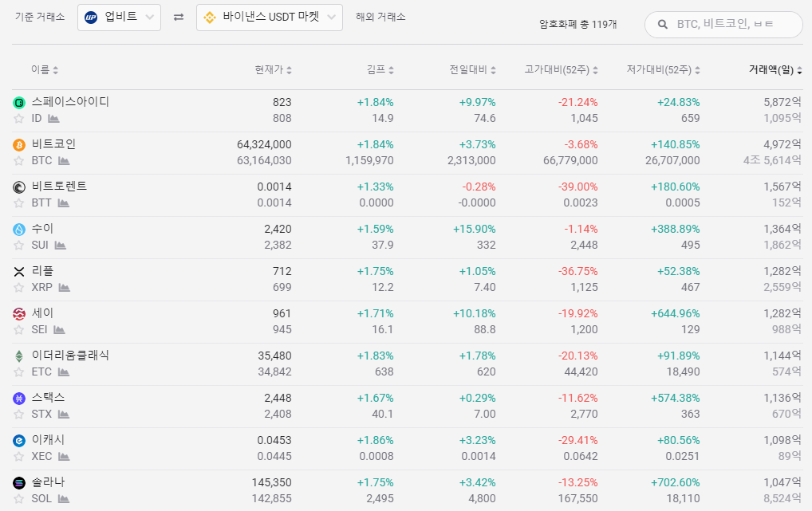
Task: Favorite STX with its star
Action: tap(18, 415)
